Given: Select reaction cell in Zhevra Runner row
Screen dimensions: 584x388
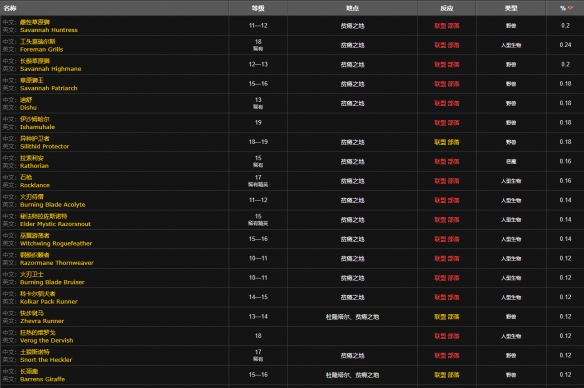Looking at the screenshot, I should tap(447, 317).
